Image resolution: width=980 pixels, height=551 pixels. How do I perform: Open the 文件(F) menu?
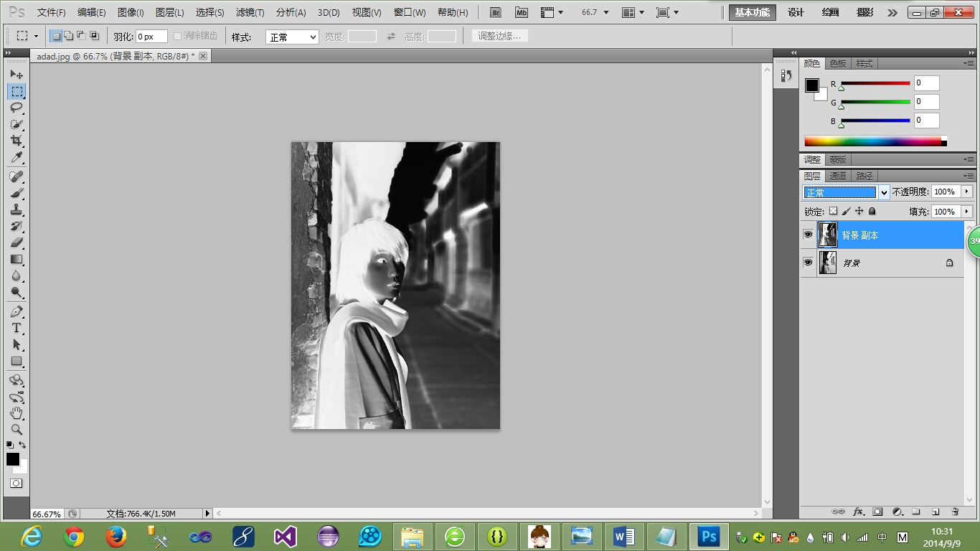pos(51,12)
